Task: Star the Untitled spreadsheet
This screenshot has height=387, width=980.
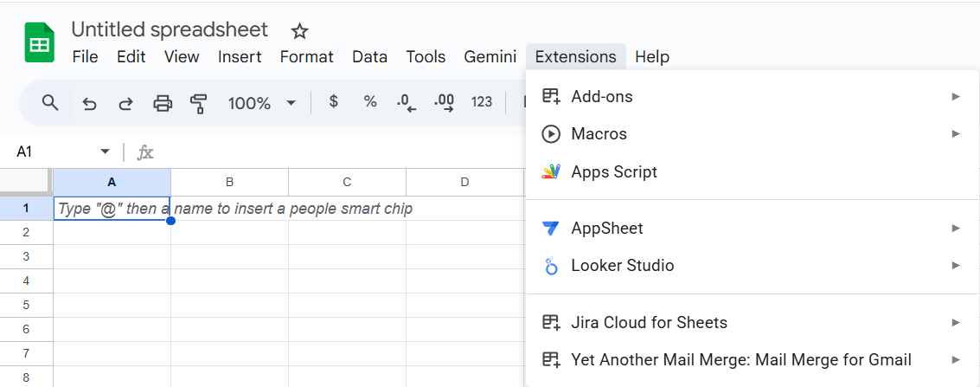Action: pos(299,31)
